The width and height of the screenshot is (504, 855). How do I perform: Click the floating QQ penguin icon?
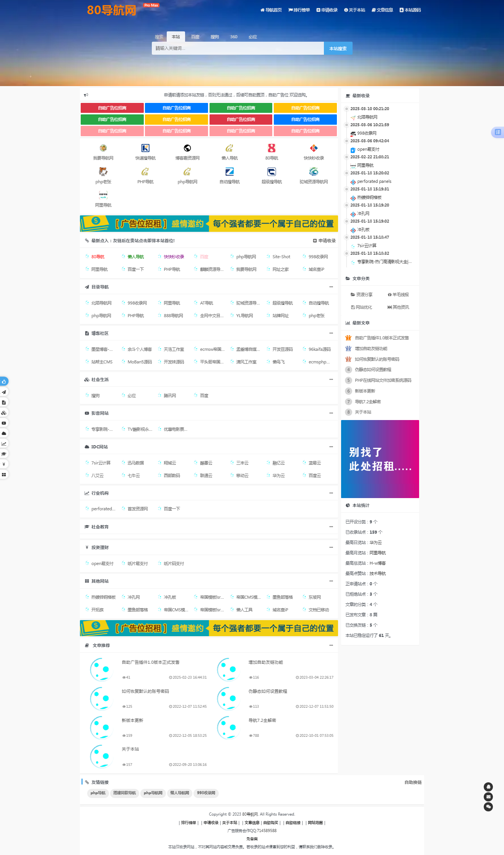coord(488,787)
